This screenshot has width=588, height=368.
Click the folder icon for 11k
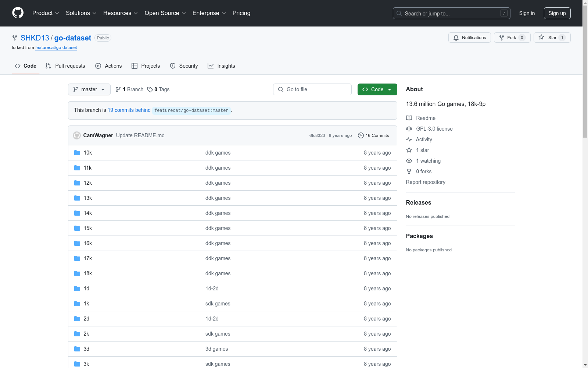tap(77, 168)
